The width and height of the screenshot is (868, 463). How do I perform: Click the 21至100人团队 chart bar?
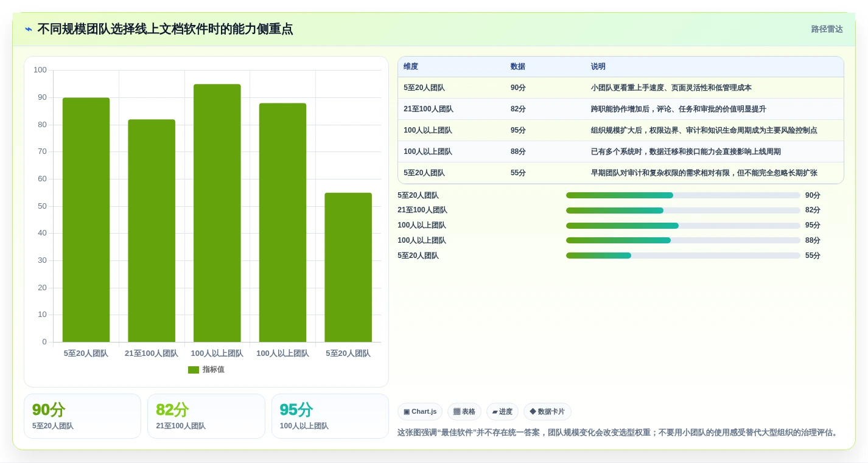pos(152,231)
